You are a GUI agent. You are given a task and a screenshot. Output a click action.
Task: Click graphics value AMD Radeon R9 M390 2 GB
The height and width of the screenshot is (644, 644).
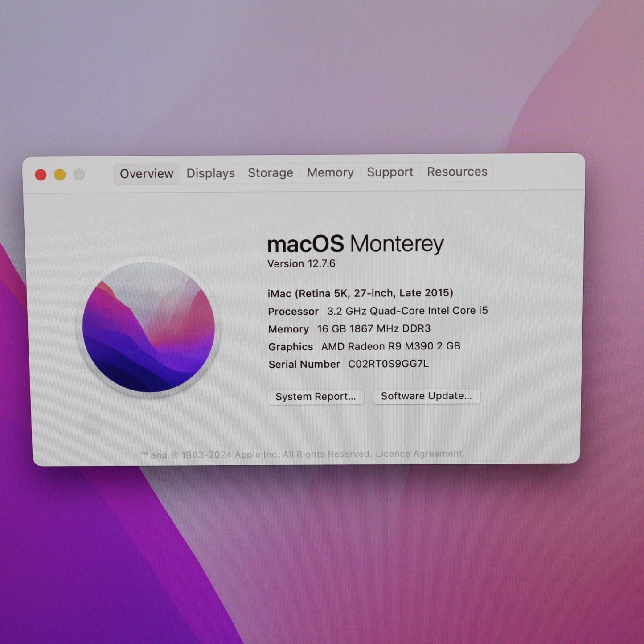click(x=390, y=346)
